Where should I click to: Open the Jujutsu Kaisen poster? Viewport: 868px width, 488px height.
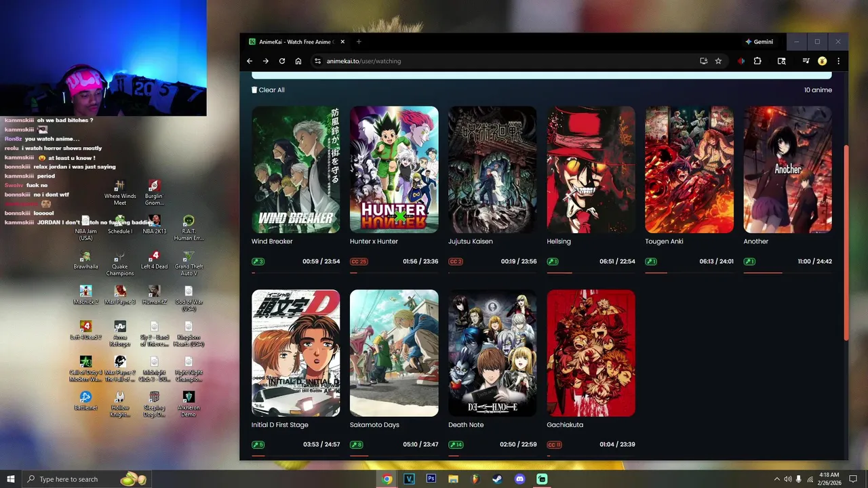point(492,169)
